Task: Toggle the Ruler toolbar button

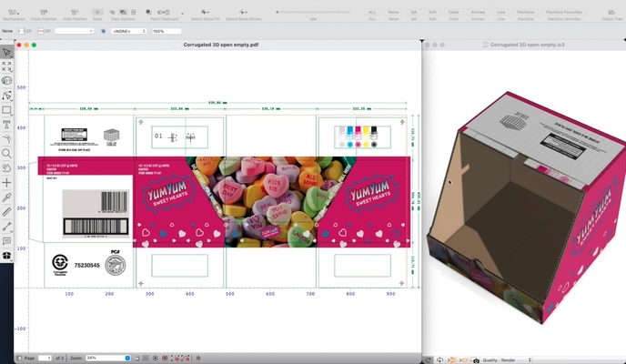Action: coord(97,15)
